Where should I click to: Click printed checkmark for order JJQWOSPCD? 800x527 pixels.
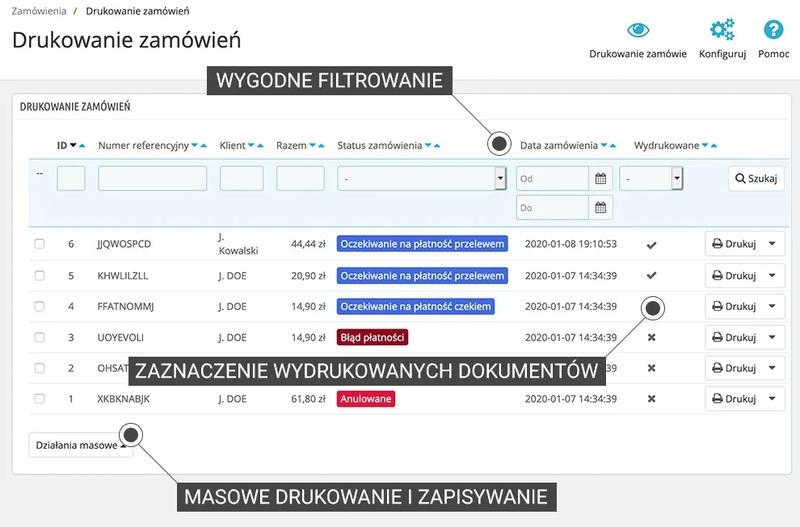pyautogui.click(x=651, y=245)
